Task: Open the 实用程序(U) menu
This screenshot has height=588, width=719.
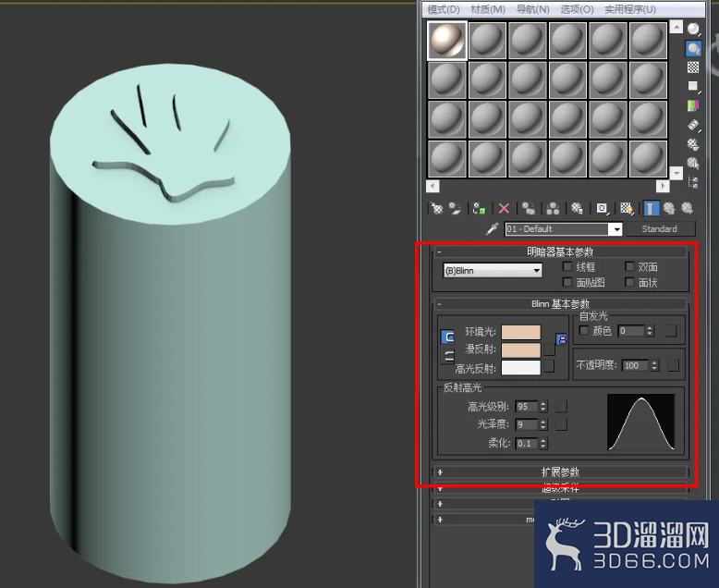Action: pyautogui.click(x=630, y=9)
